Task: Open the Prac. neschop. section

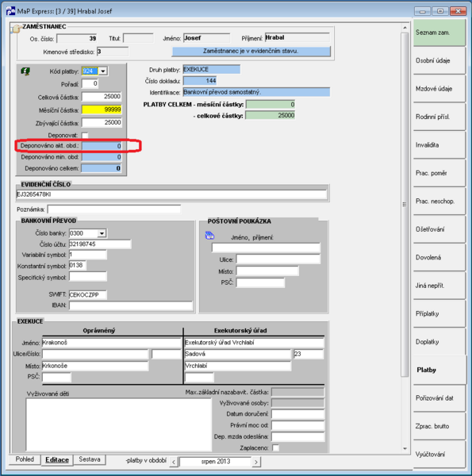Action: 439,202
